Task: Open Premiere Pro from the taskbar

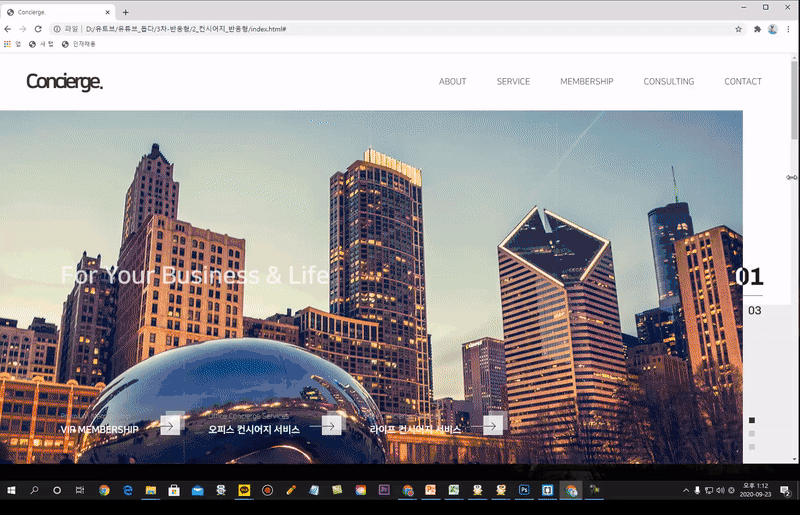Action: (x=384, y=491)
